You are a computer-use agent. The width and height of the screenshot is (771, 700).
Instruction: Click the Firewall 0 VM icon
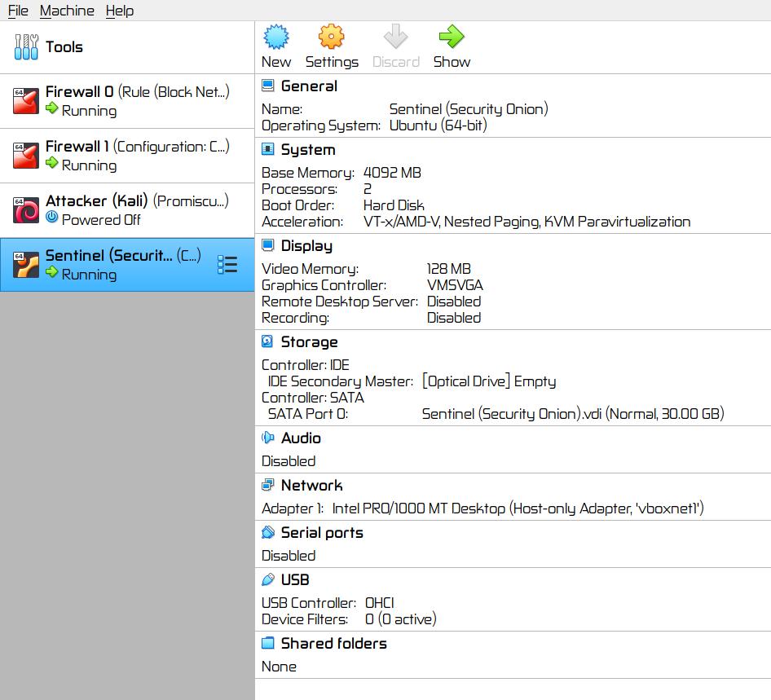click(26, 101)
